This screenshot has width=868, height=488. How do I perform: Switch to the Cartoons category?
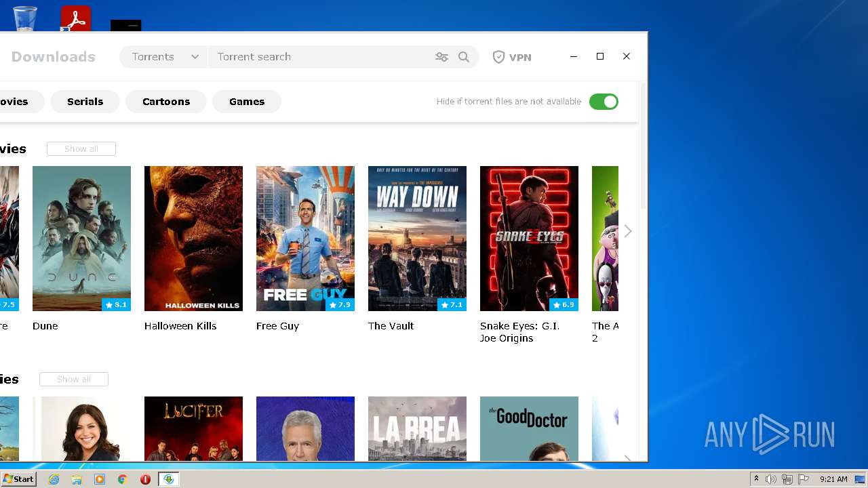[166, 102]
